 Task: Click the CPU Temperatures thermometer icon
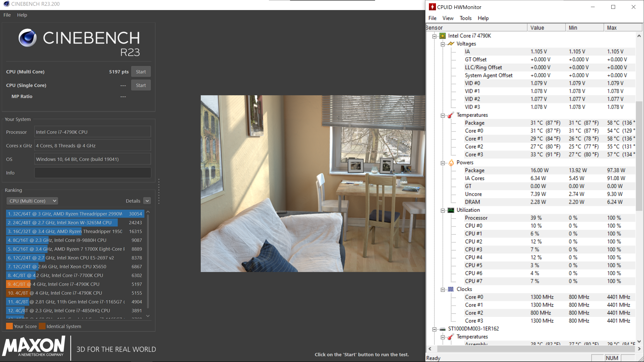point(451,115)
